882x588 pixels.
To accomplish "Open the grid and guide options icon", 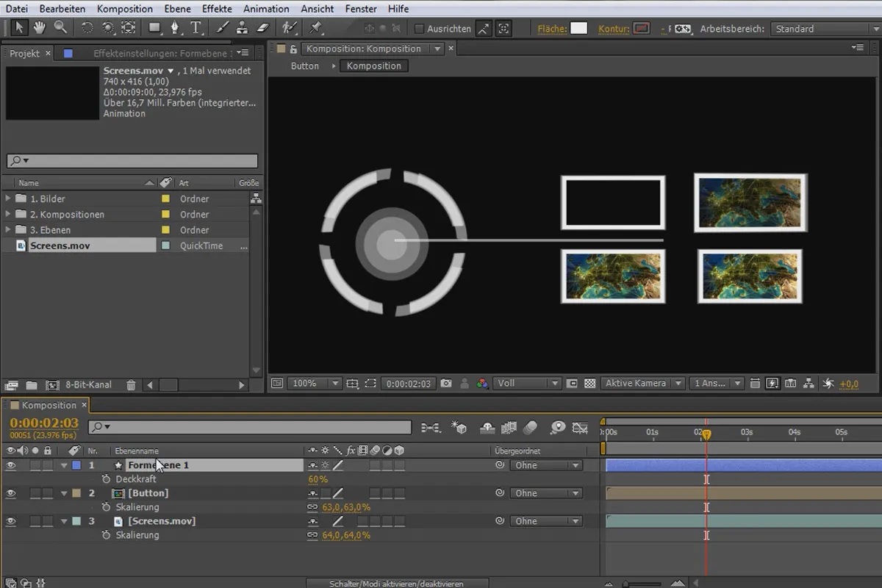I will (x=352, y=384).
